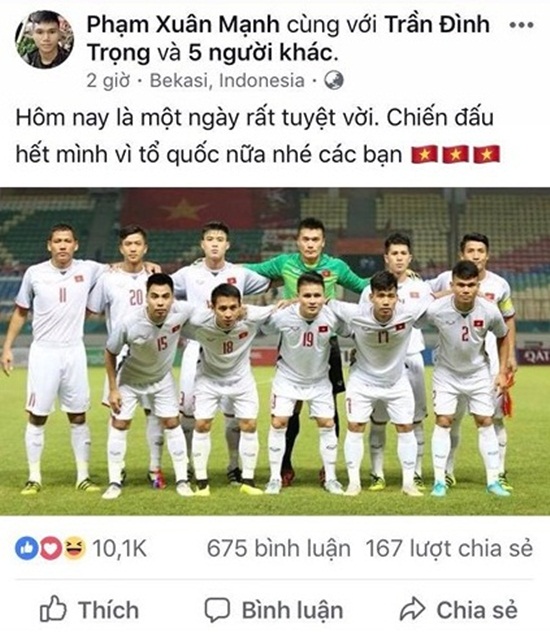View the 167 lượt chia sẻ shares
The width and height of the screenshot is (550, 632).
pos(449,549)
